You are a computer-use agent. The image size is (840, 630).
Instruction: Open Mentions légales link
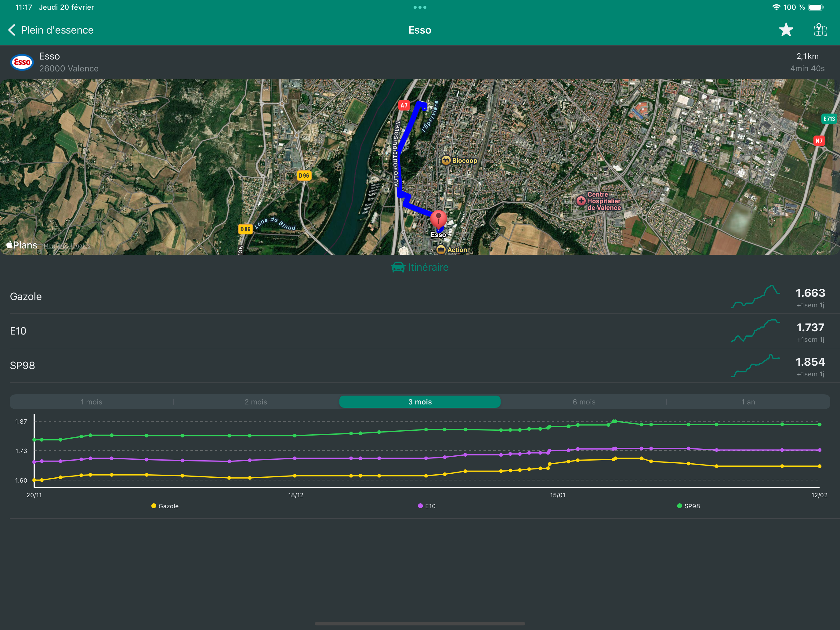tap(67, 246)
